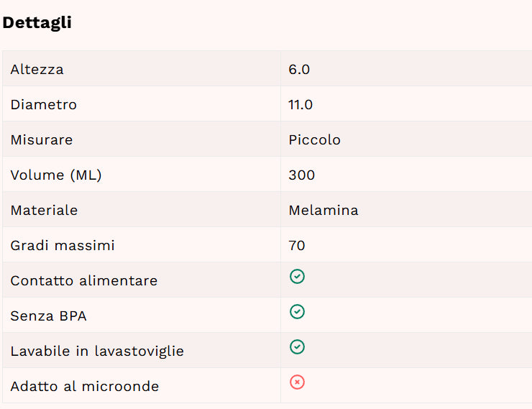
Task: Click the 6.0 height value
Action: [299, 70]
